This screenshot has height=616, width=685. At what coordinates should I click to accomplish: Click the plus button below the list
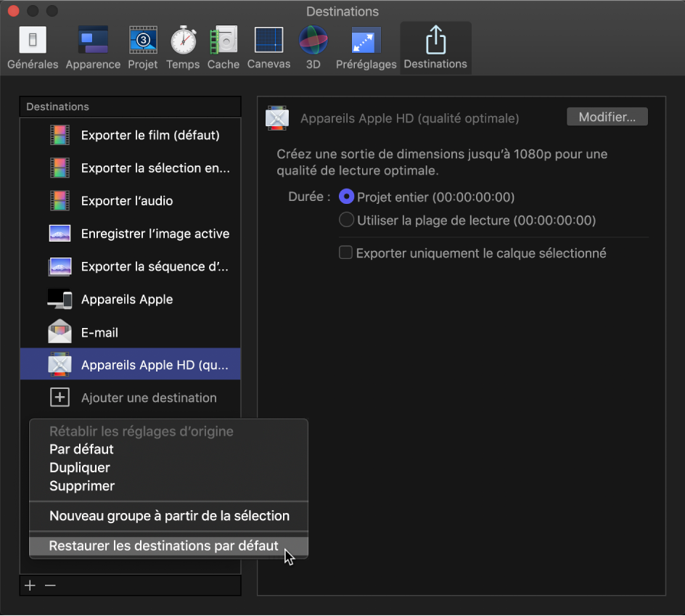click(30, 586)
